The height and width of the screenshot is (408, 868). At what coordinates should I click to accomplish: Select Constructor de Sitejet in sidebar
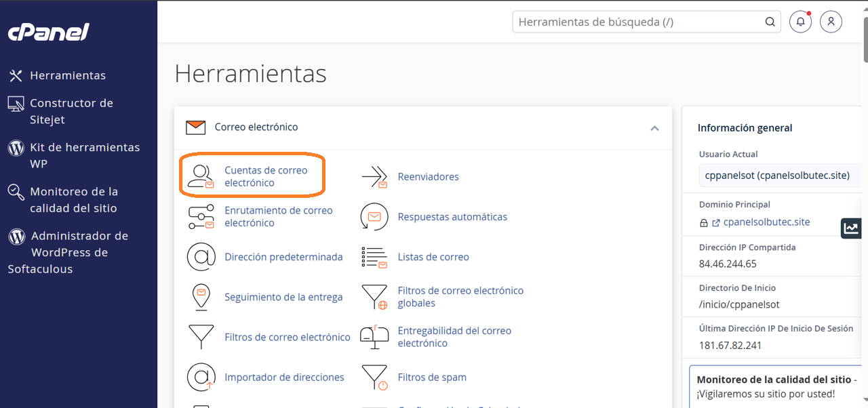point(71,111)
